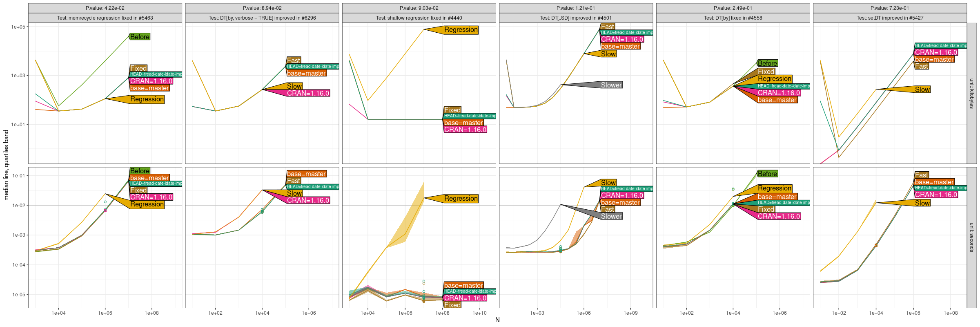Click base=master label in shallow seconds panel
The width and height of the screenshot is (980, 327).
pos(463,285)
